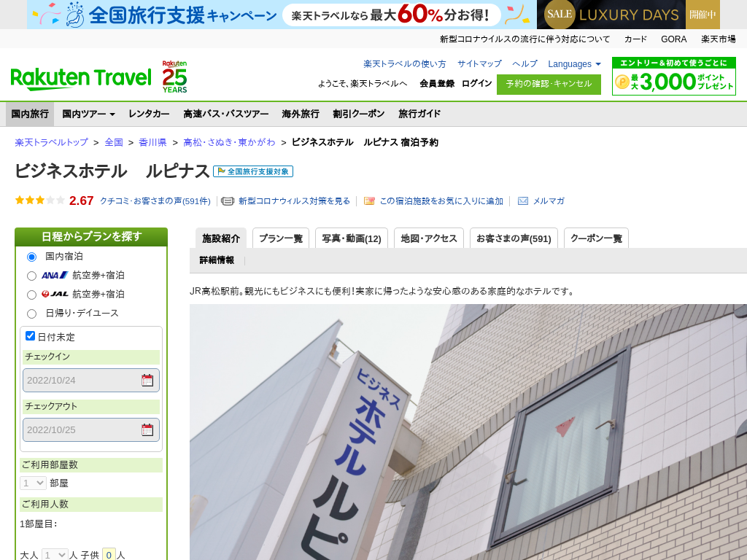Click the hotel exterior photo
The image size is (747, 560).
tap(468, 432)
